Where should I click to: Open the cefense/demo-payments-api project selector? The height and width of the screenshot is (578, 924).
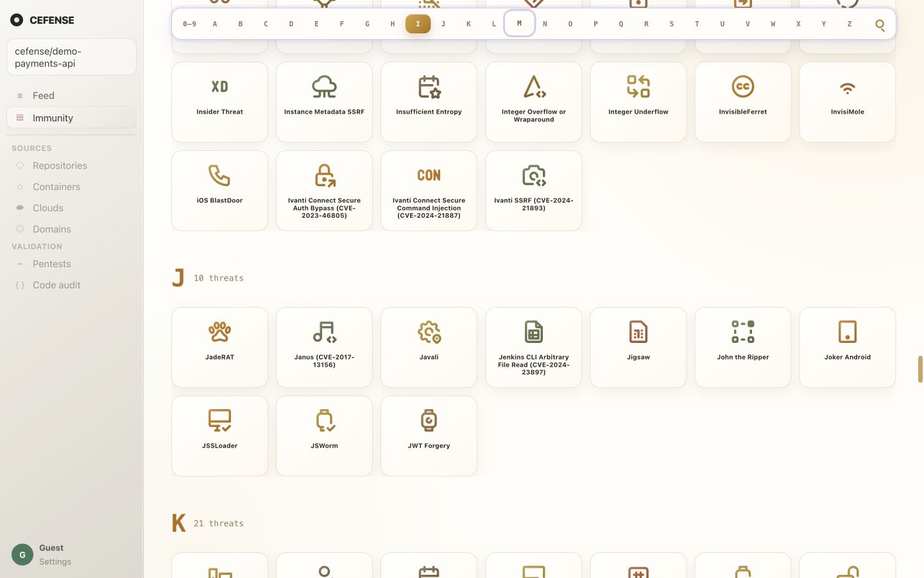[x=71, y=57]
